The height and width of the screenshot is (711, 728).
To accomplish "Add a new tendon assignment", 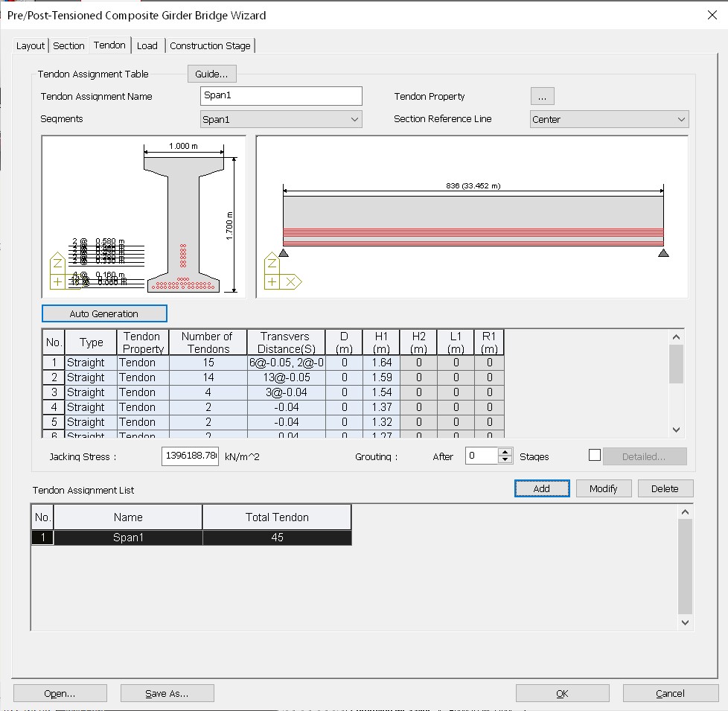I will coord(541,488).
